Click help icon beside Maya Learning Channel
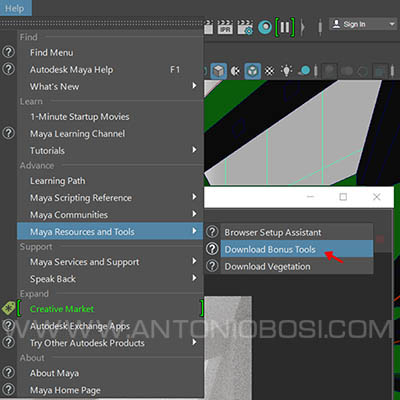 click(x=8, y=133)
